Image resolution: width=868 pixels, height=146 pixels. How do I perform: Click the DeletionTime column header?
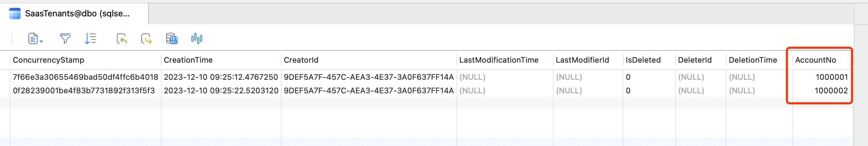[x=753, y=60]
